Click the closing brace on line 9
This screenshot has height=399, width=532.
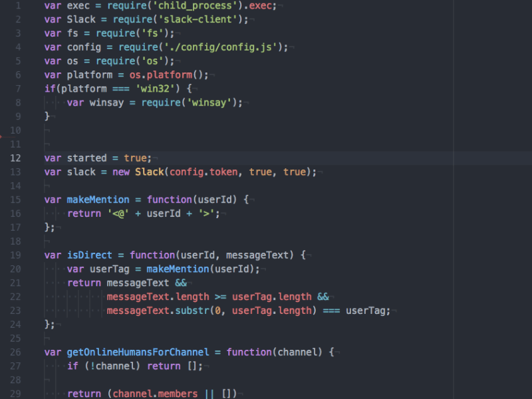(47, 117)
